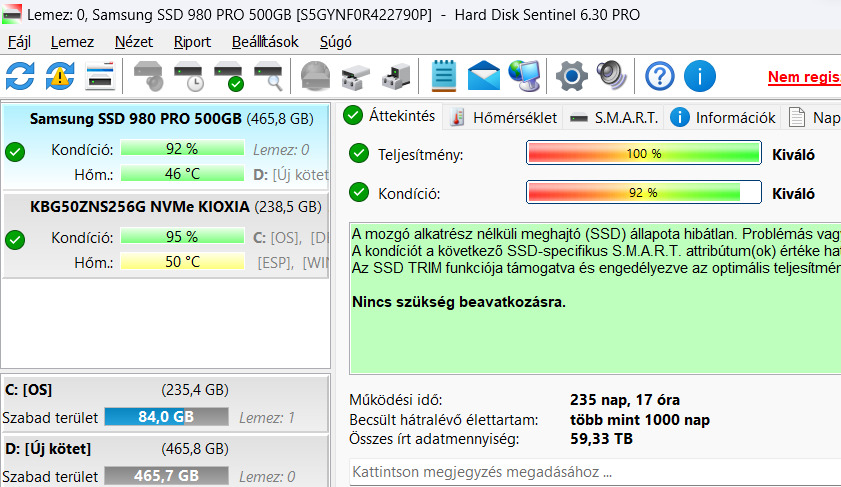841x487 pixels.
Task: Open the Beállítások menu
Action: tap(264, 42)
